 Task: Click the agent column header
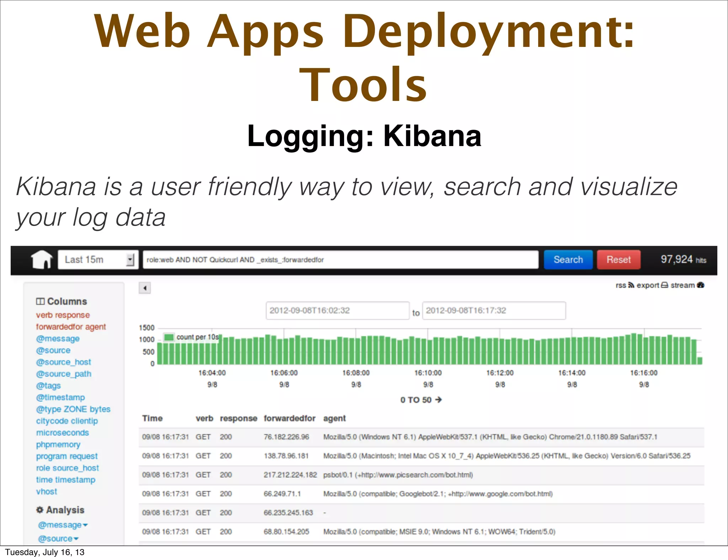tap(334, 419)
